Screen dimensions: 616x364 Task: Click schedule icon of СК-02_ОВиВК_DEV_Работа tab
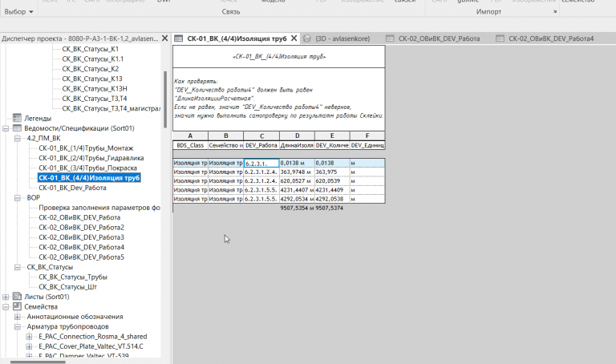(x=390, y=38)
